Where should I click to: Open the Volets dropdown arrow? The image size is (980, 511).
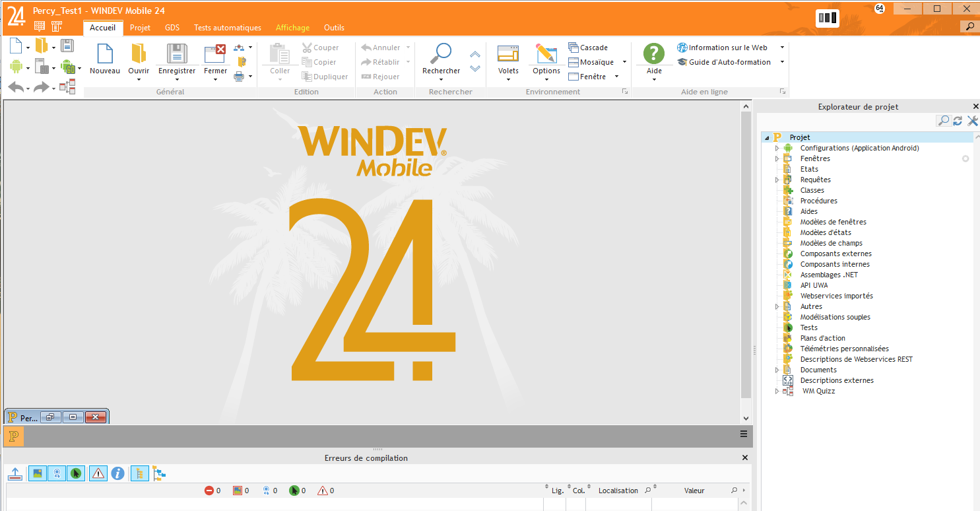pos(508,80)
